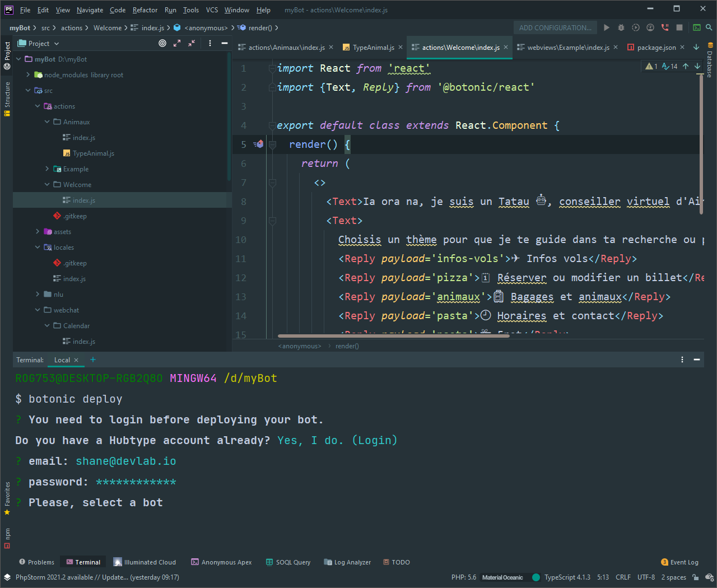
Task: Expand all in Project panel
Action: [176, 43]
